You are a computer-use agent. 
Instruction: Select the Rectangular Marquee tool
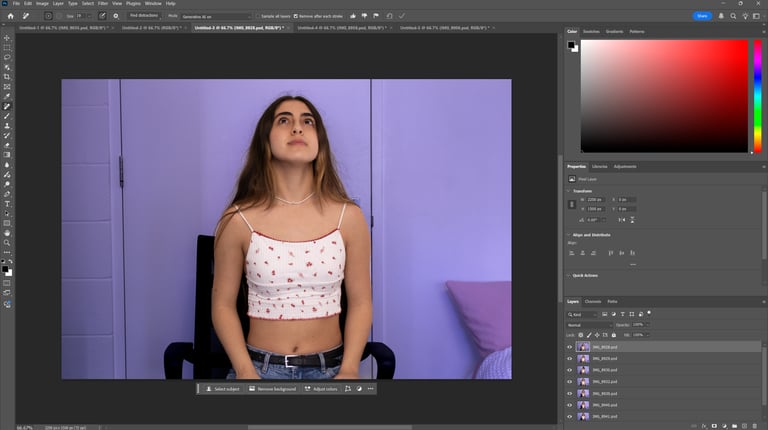point(7,48)
